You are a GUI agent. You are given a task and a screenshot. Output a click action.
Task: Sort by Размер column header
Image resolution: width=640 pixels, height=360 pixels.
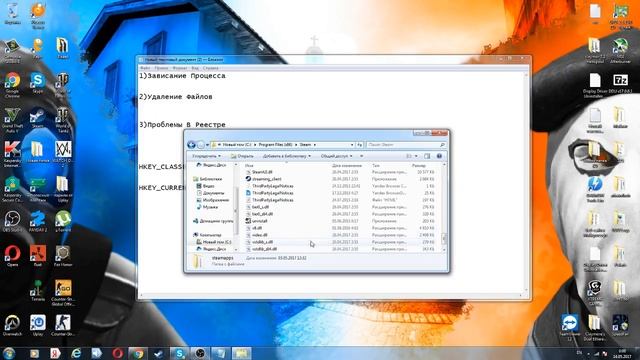point(419,166)
